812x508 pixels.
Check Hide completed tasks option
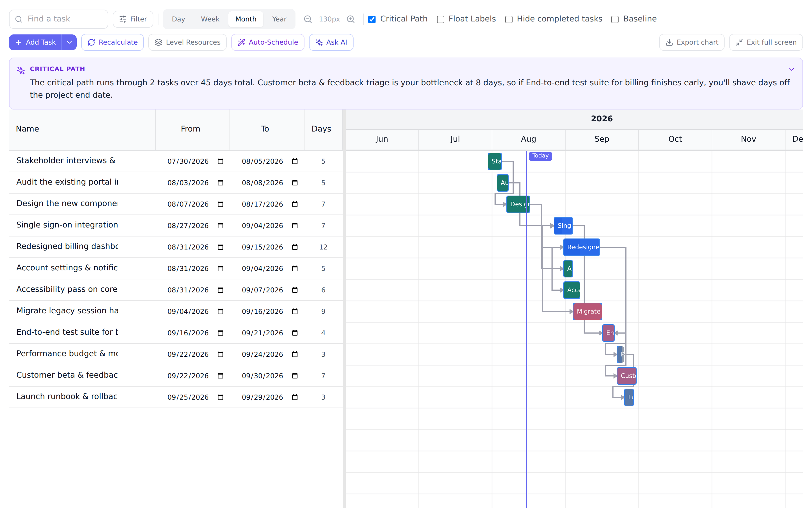click(x=509, y=19)
